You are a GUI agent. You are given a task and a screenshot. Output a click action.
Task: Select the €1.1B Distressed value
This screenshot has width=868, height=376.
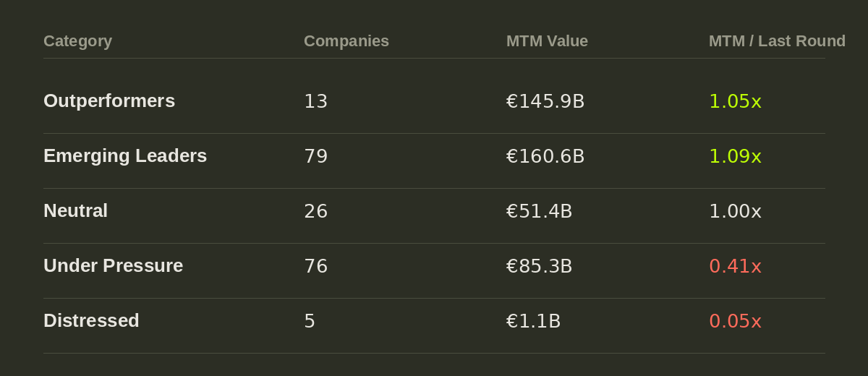[x=533, y=321]
